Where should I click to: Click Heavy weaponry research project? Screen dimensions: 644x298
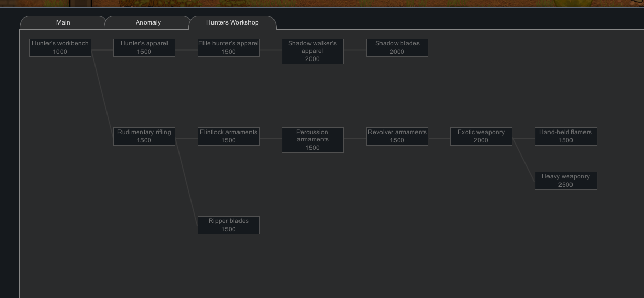[x=566, y=181]
